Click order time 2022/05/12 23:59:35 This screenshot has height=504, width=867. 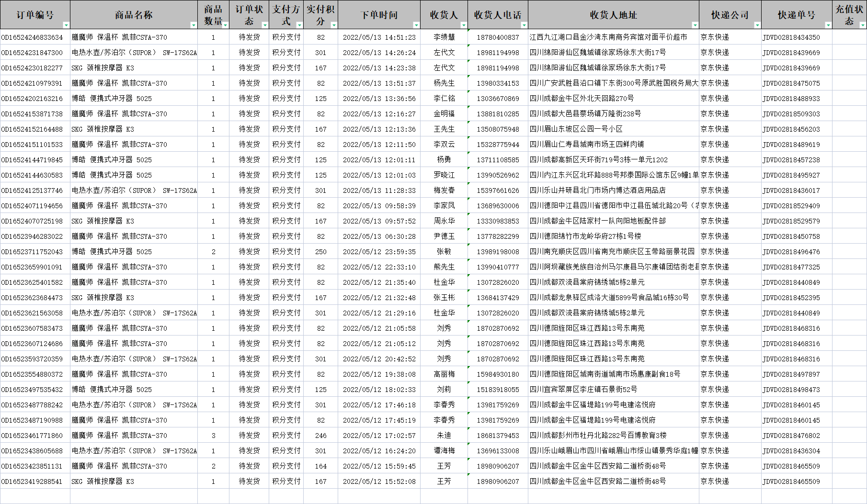[x=379, y=252]
